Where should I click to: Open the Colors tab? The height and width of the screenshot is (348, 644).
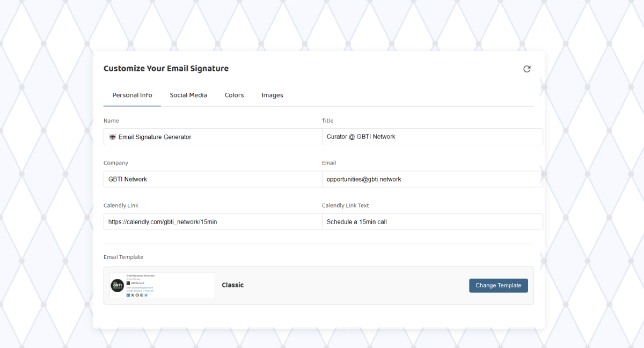[234, 95]
